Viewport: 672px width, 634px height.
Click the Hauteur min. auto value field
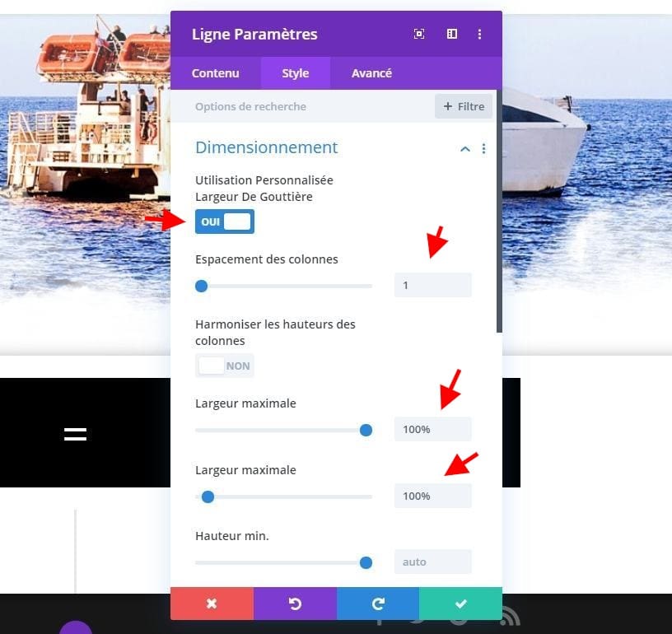click(x=433, y=562)
